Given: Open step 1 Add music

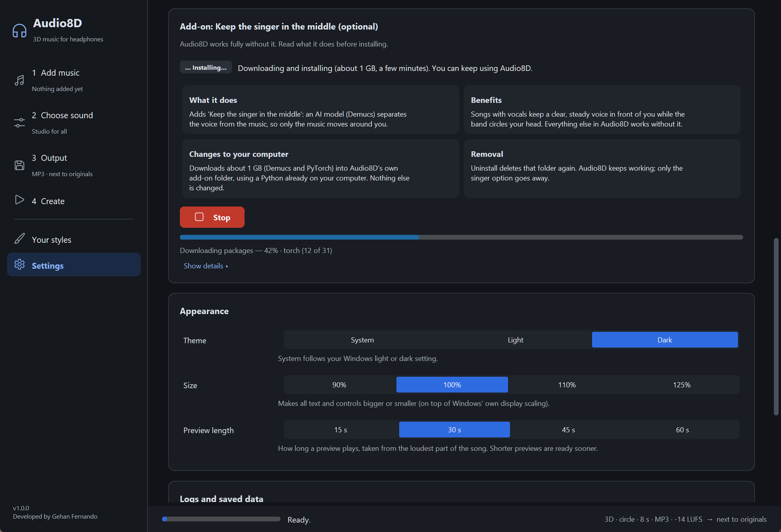Looking at the screenshot, I should point(74,80).
